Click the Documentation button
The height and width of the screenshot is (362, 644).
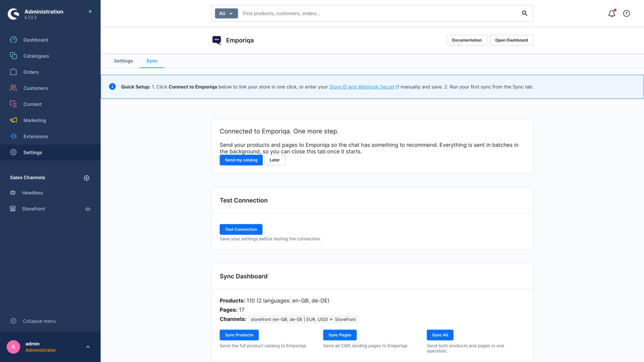[x=467, y=40]
